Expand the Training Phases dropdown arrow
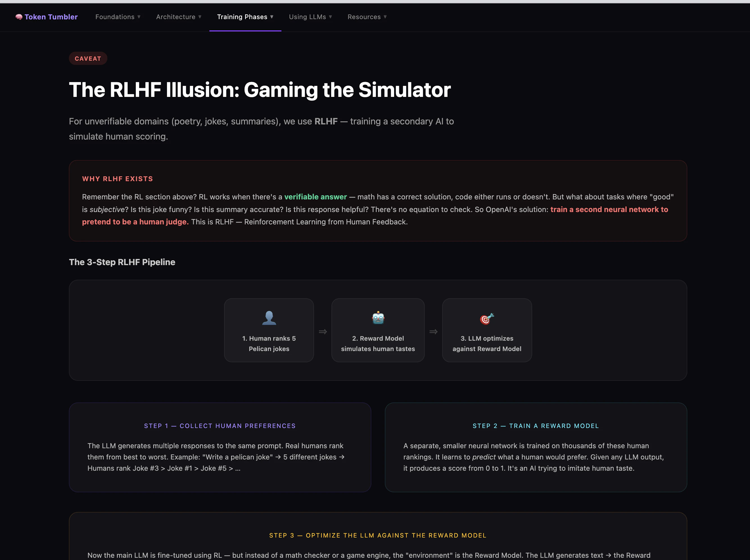Screen dimensions: 750x560 pyautogui.click(x=272, y=17)
